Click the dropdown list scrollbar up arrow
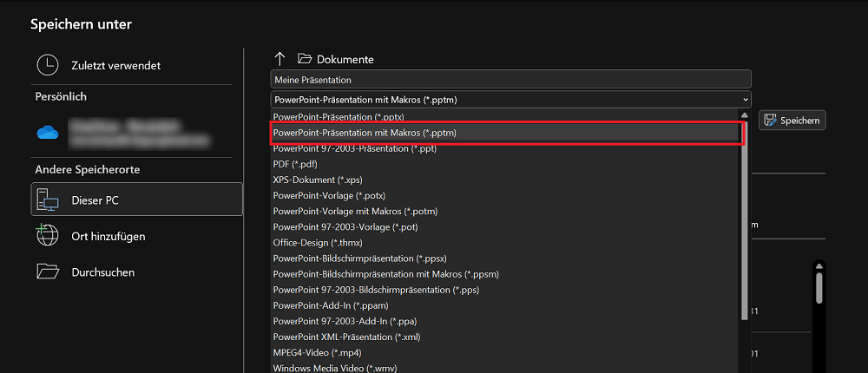The width and height of the screenshot is (868, 373). (x=745, y=115)
